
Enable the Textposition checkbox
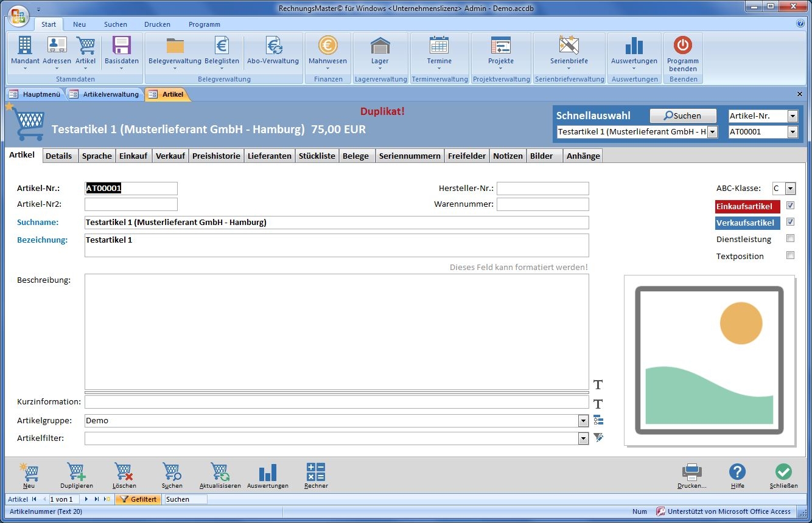[x=790, y=255]
